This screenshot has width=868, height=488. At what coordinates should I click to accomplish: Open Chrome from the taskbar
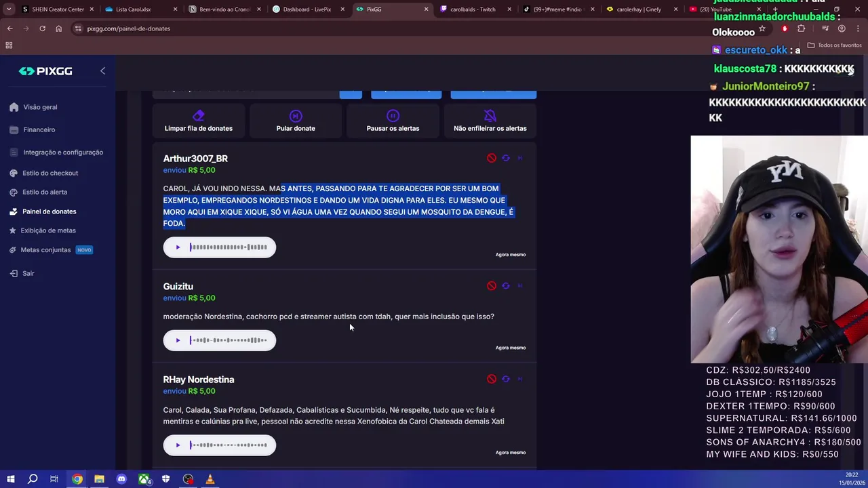coord(77,479)
